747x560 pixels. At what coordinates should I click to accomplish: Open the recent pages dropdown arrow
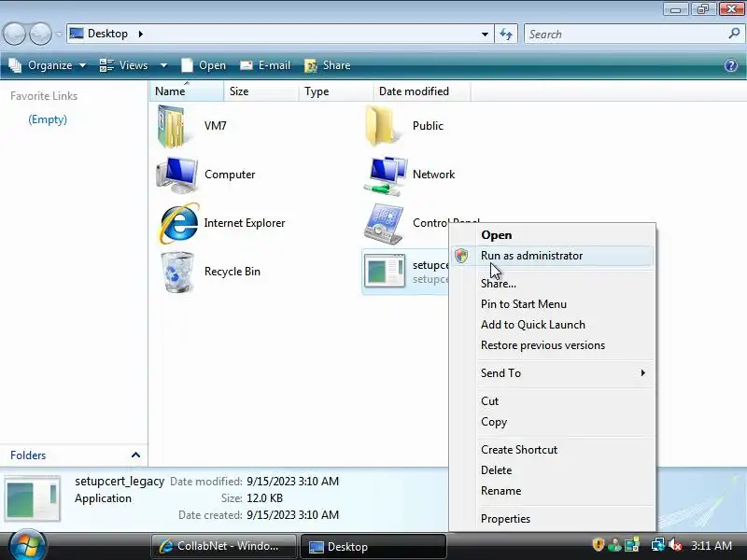coord(59,35)
